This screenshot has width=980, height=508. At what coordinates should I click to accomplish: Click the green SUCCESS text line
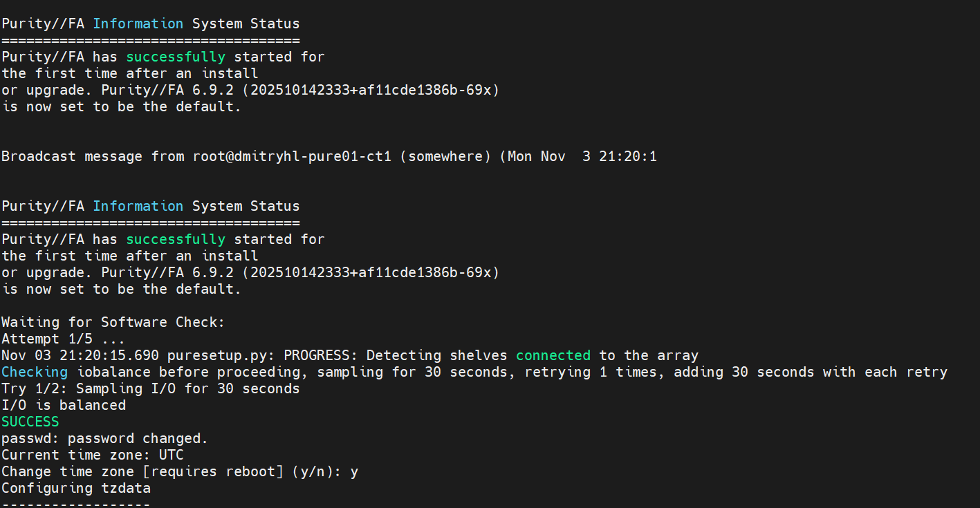pos(30,422)
